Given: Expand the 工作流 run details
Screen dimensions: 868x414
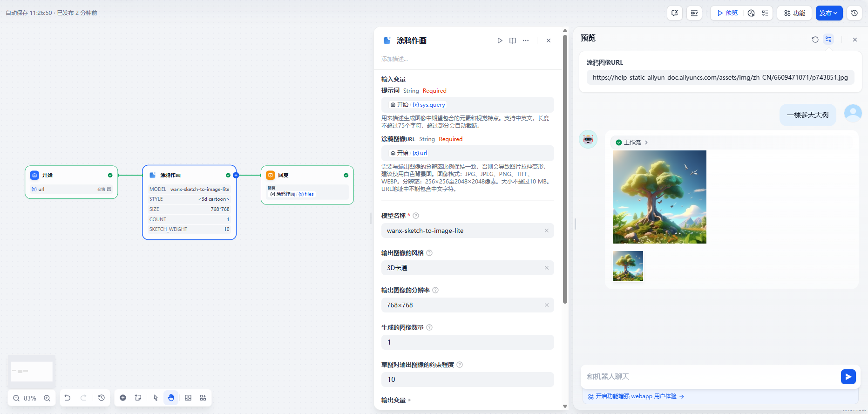Looking at the screenshot, I should coord(632,143).
